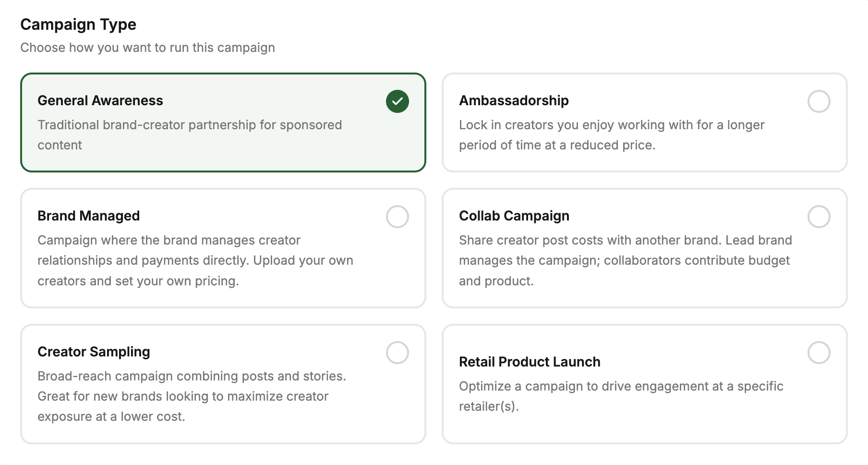This screenshot has height=465, width=868.
Task: Pick the Creator Sampling radio circle
Action: [397, 353]
